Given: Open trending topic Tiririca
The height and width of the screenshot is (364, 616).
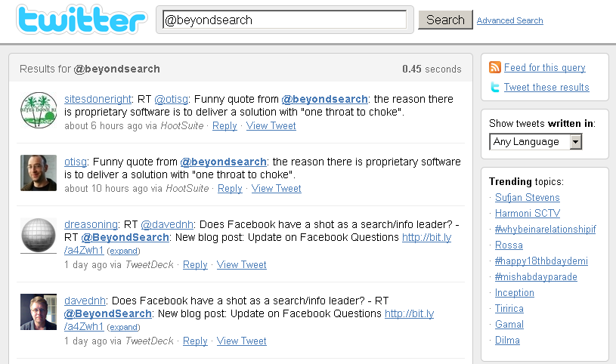Looking at the screenshot, I should [509, 308].
